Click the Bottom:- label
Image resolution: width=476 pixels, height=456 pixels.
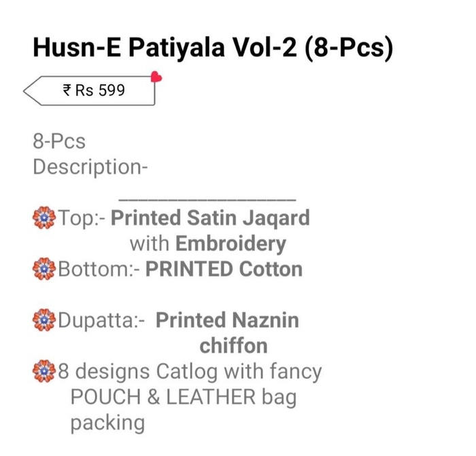click(x=99, y=269)
